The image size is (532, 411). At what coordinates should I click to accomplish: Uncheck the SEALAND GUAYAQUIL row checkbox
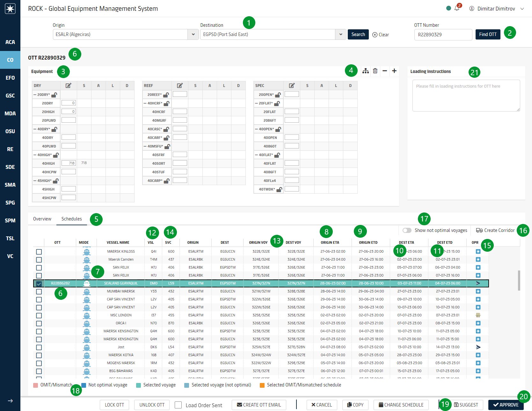[x=39, y=284]
